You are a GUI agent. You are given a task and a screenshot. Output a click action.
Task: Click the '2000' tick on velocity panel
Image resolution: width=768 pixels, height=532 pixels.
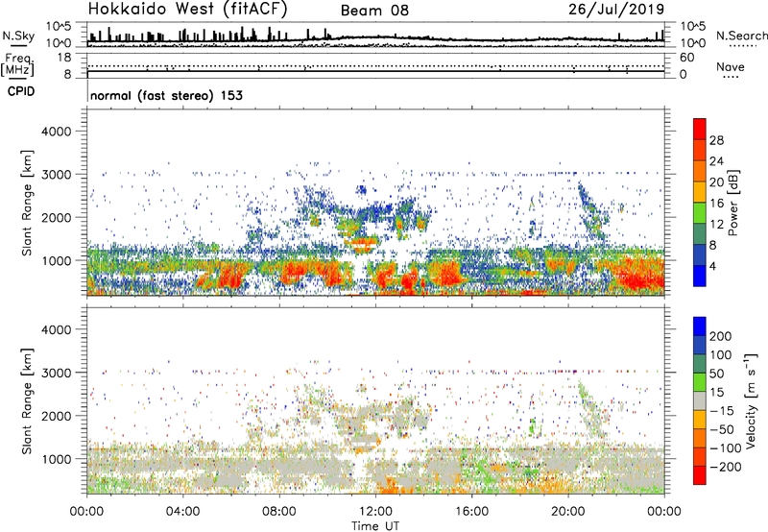coord(56,416)
